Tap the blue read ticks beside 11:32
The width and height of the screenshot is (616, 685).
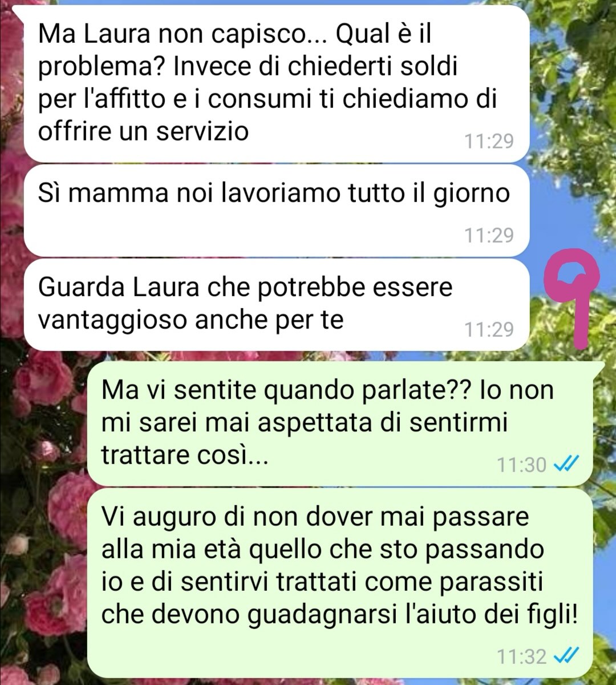coord(567,655)
